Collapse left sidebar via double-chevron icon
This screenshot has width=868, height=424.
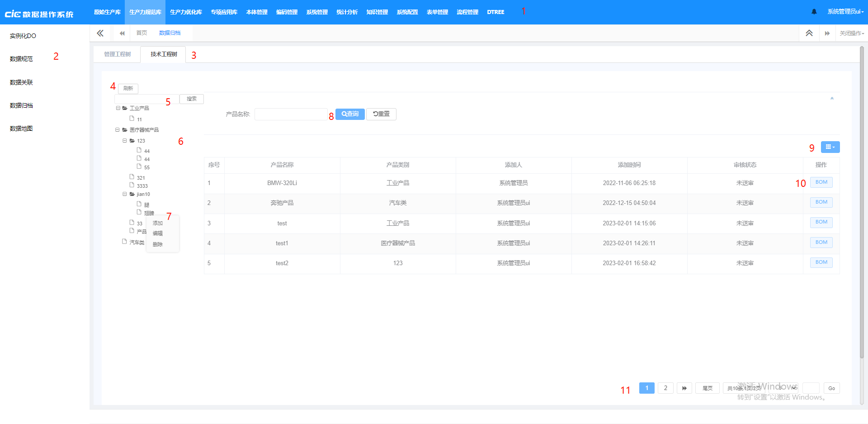coord(100,33)
